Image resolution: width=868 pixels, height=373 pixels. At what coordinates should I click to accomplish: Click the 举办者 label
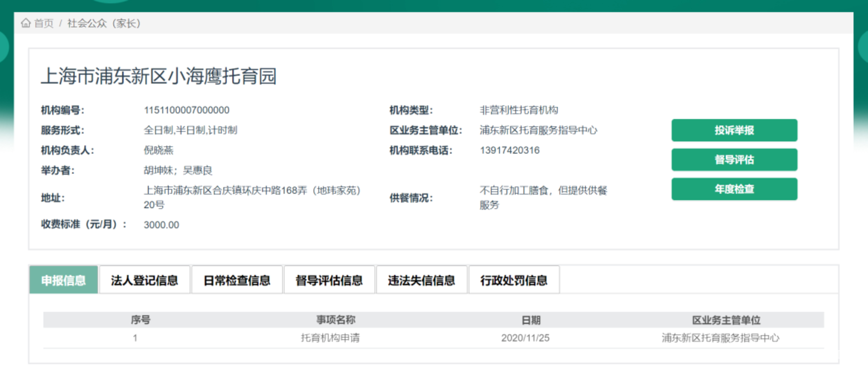pyautogui.click(x=57, y=171)
